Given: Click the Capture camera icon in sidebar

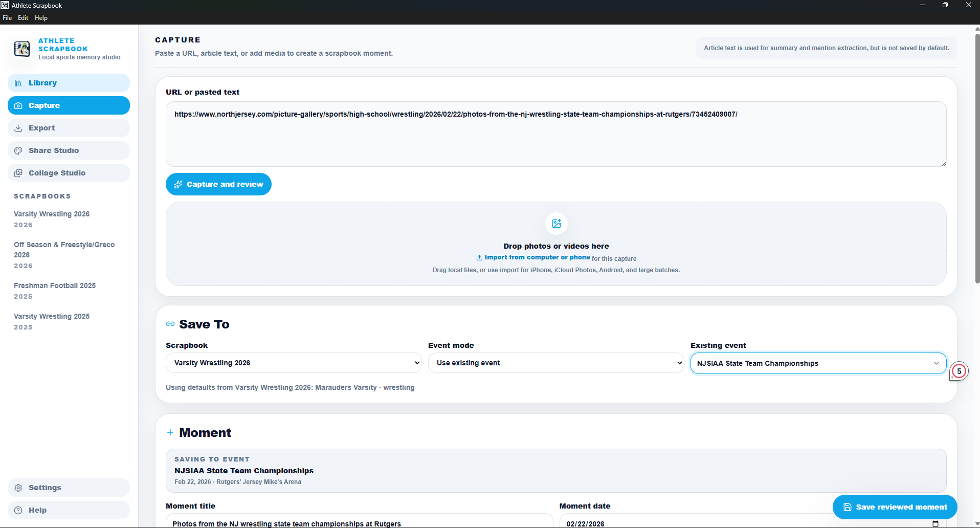Looking at the screenshot, I should 18,105.
